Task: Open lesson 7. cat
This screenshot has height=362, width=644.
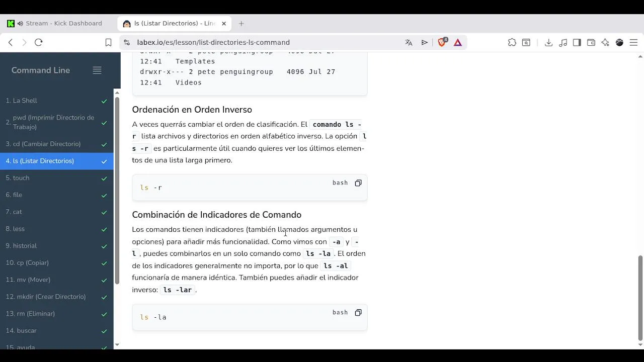Action: (x=56, y=212)
